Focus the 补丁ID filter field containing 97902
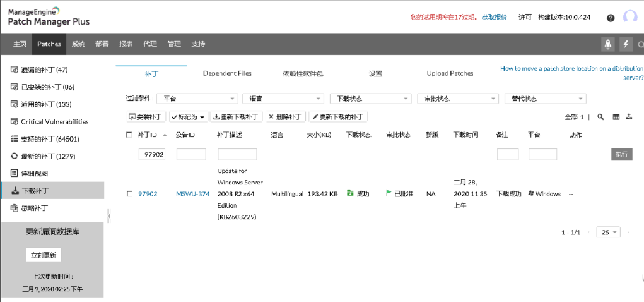 (x=152, y=155)
